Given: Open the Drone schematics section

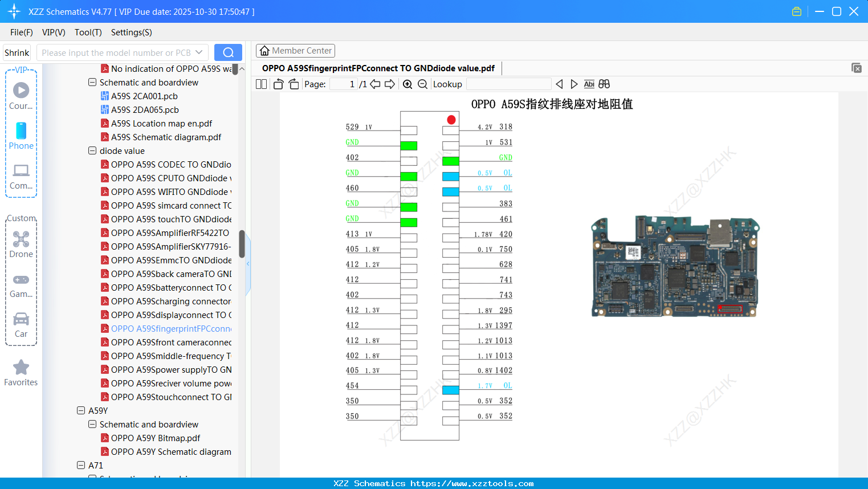Looking at the screenshot, I should [21, 244].
